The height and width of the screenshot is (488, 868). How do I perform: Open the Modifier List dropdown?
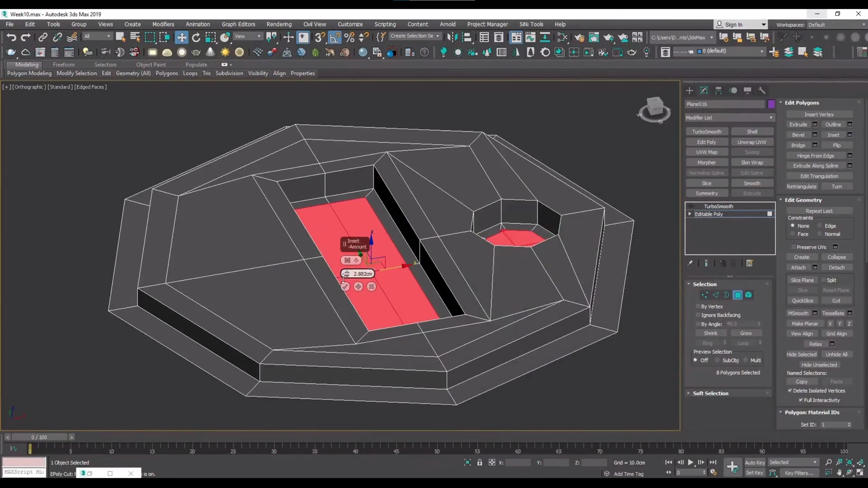tap(729, 118)
